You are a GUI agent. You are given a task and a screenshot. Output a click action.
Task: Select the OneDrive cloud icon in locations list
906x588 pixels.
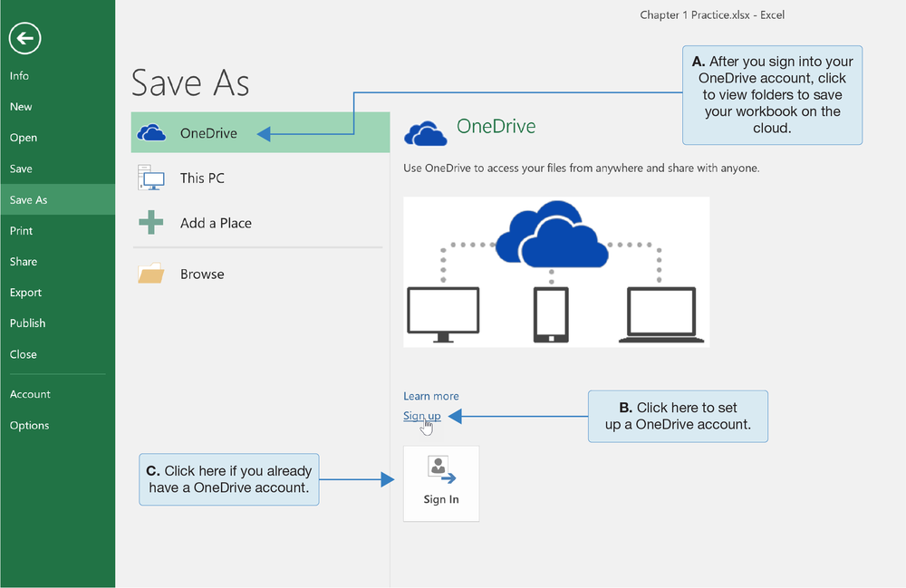pyautogui.click(x=151, y=133)
